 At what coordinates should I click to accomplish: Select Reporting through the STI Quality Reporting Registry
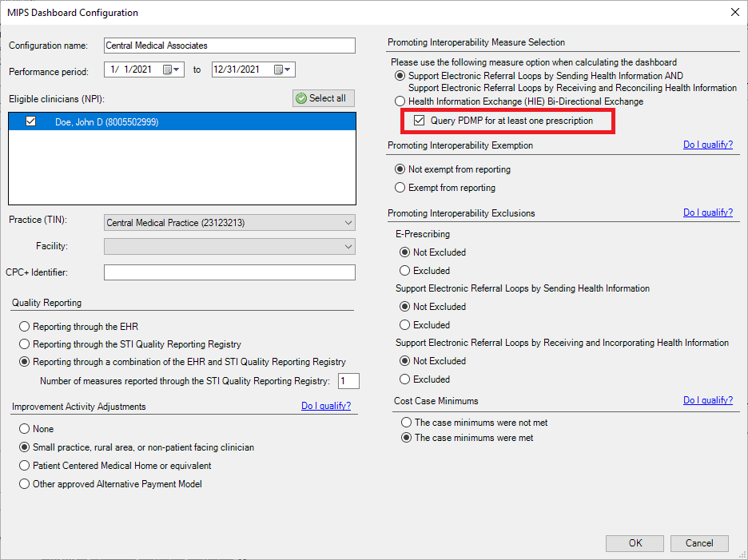click(x=24, y=344)
